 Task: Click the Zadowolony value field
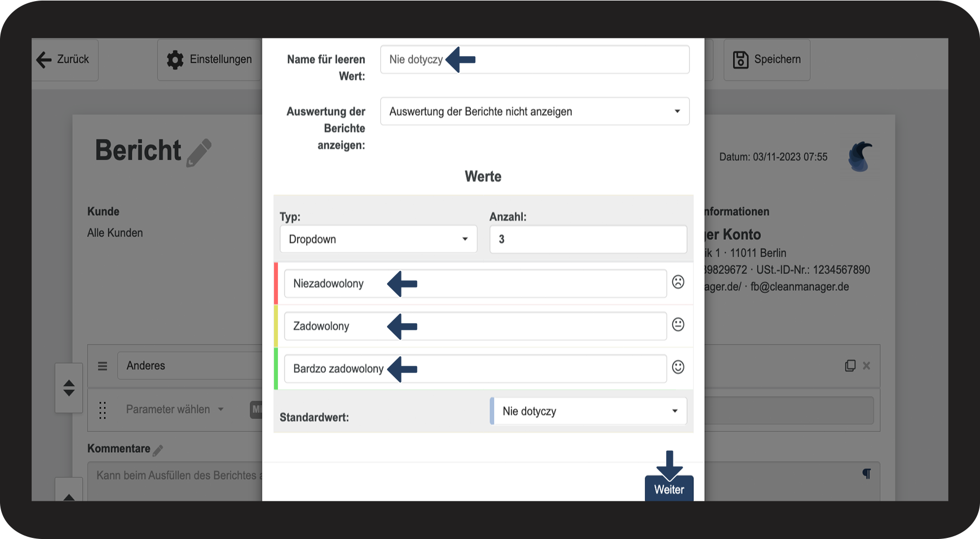tap(475, 326)
